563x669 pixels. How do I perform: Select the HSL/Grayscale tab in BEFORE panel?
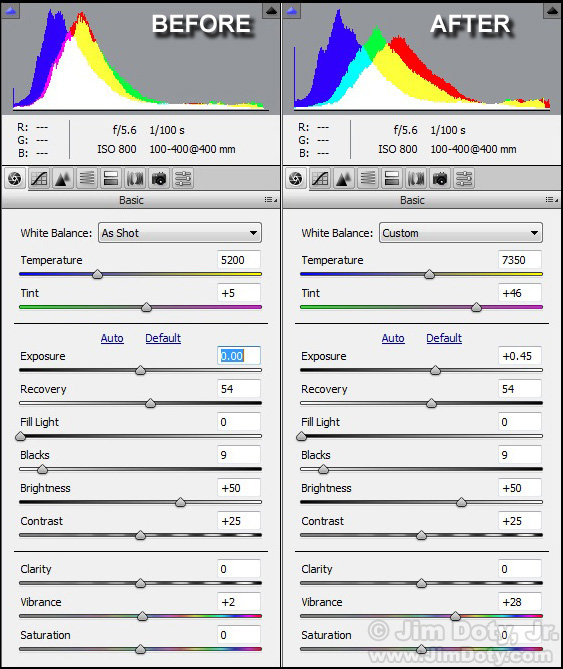(87, 178)
